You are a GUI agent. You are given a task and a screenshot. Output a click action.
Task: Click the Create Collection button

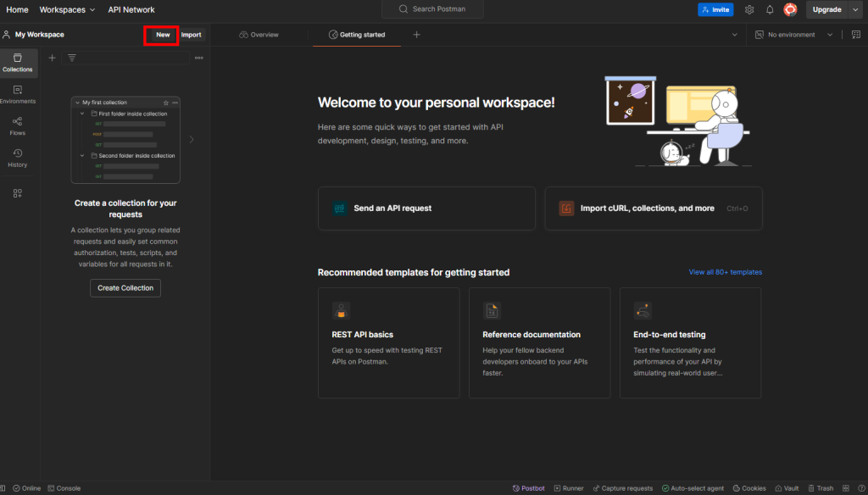[125, 288]
